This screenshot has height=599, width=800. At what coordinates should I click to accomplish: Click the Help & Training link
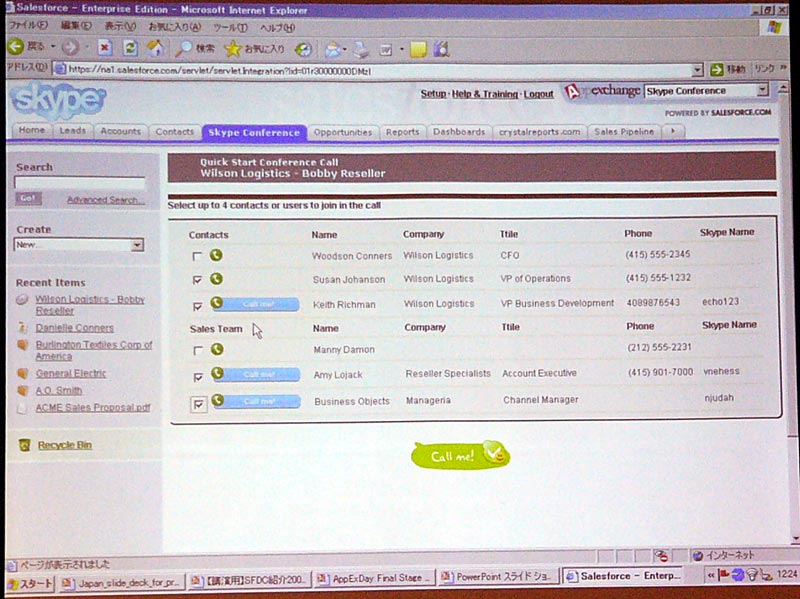coord(485,94)
